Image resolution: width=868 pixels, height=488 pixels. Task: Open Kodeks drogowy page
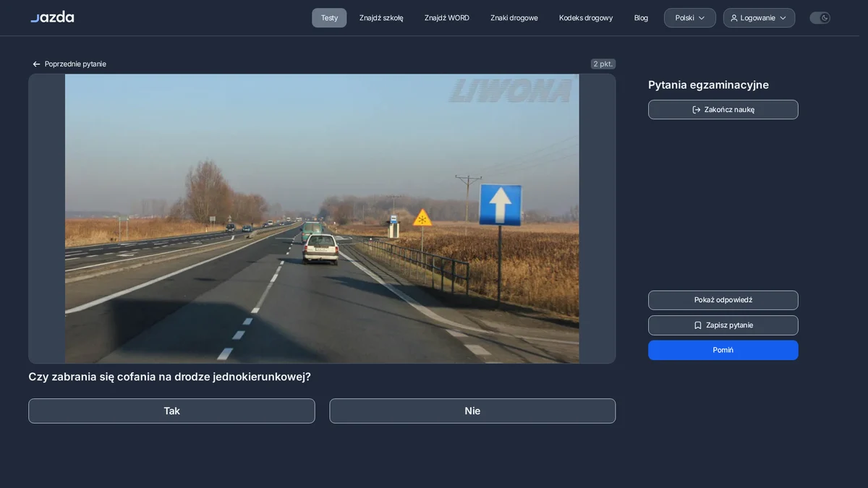tap(586, 18)
